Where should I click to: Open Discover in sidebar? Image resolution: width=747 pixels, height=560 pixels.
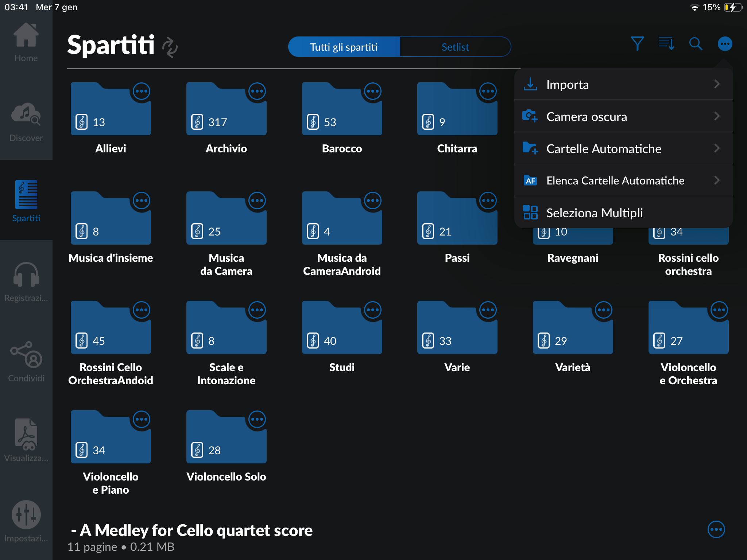26,122
